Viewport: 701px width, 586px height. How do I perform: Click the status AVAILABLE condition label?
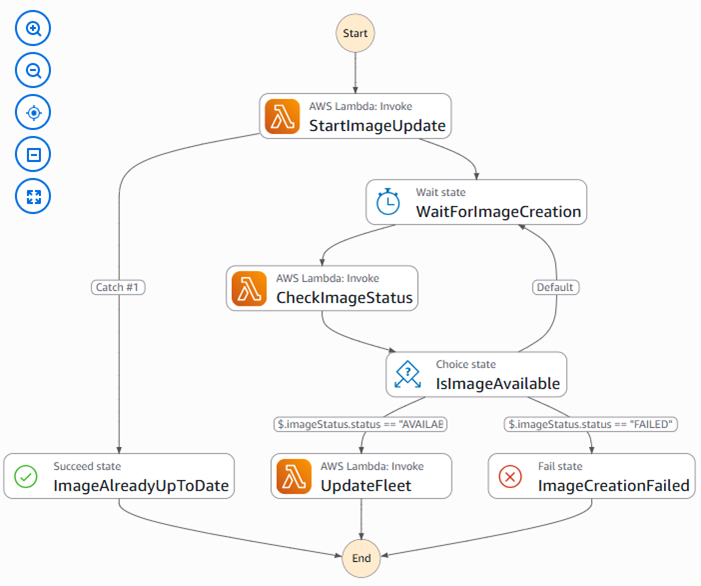point(360,424)
